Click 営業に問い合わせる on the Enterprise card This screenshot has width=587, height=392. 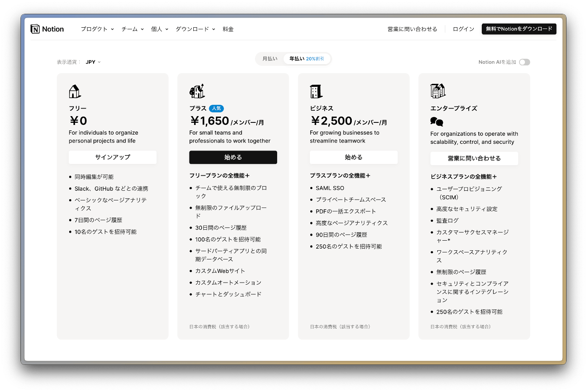coord(474,158)
